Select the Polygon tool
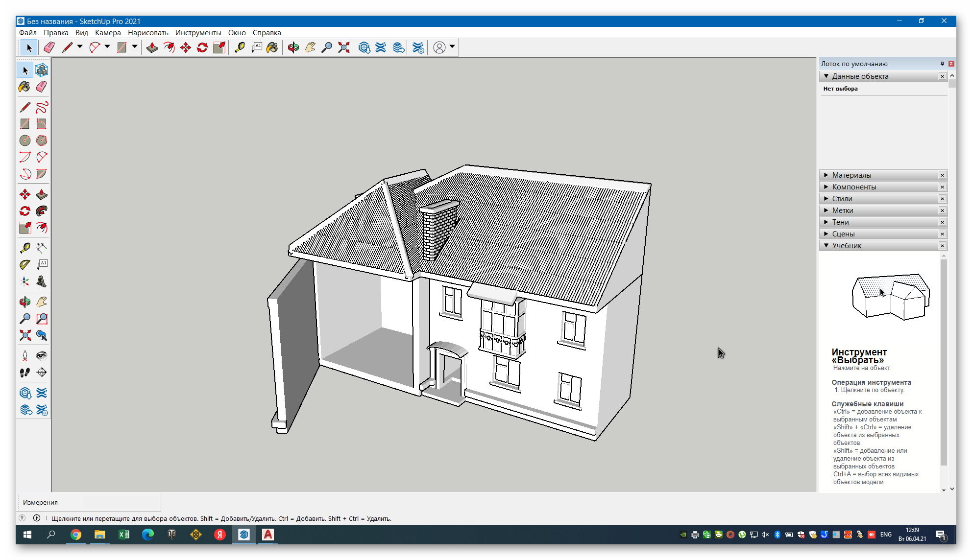Screen dimensions: 972x560 click(42, 140)
